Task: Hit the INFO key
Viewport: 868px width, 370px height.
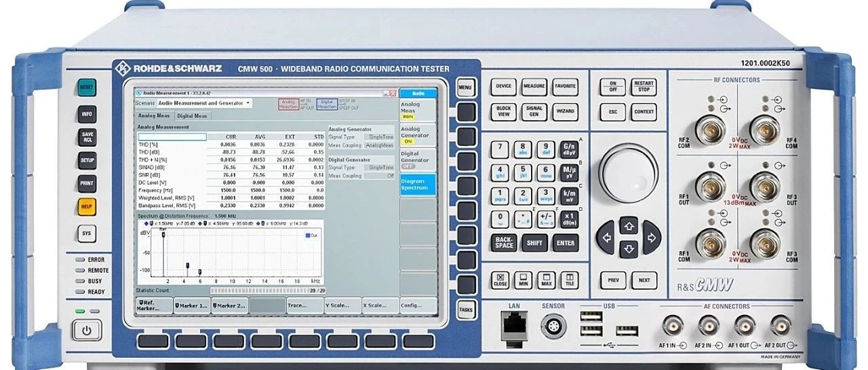Action: (87, 114)
